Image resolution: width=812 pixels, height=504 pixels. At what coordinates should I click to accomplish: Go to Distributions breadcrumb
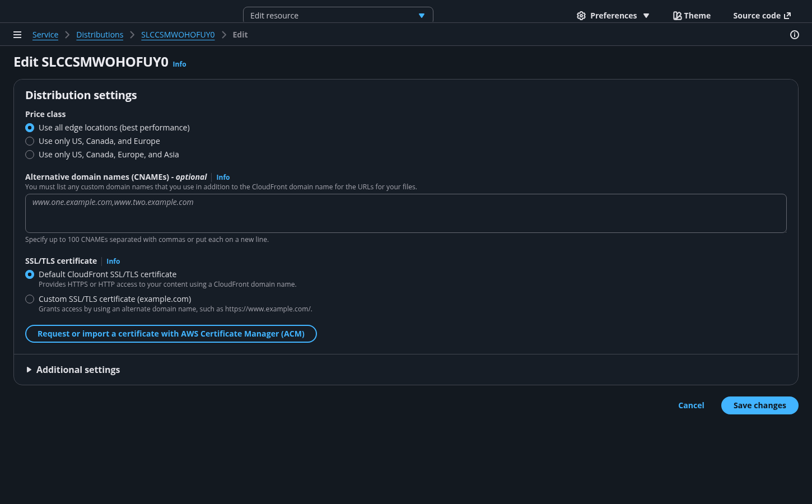pyautogui.click(x=100, y=35)
